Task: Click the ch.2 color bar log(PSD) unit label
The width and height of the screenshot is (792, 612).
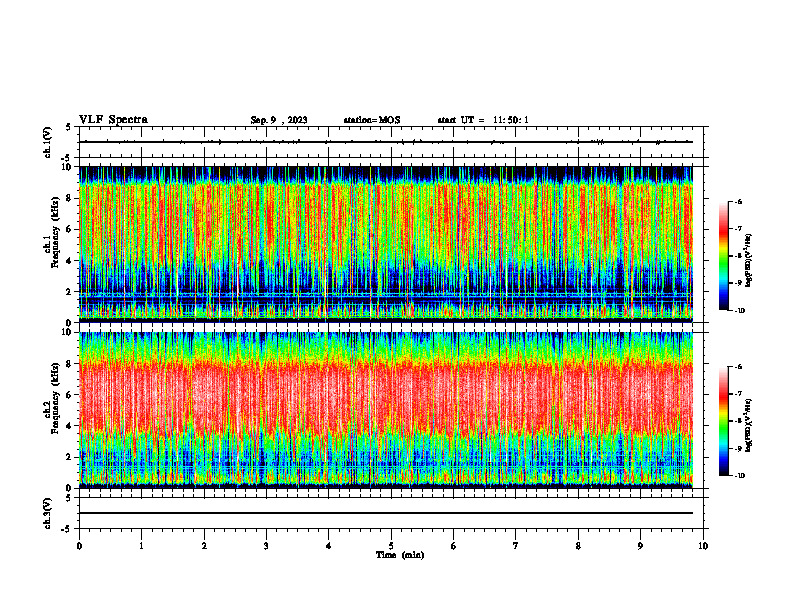Action: pos(750,426)
